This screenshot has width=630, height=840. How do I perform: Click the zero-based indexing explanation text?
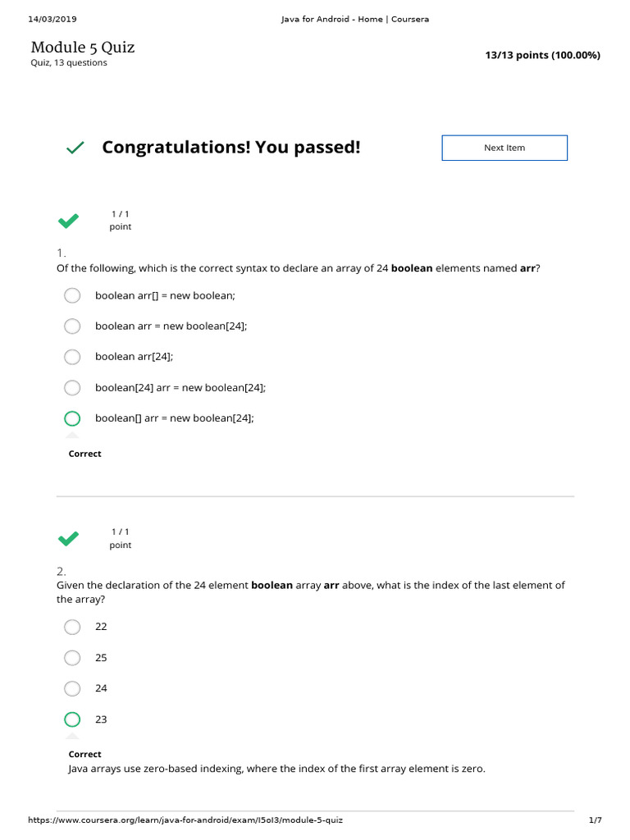(x=276, y=769)
